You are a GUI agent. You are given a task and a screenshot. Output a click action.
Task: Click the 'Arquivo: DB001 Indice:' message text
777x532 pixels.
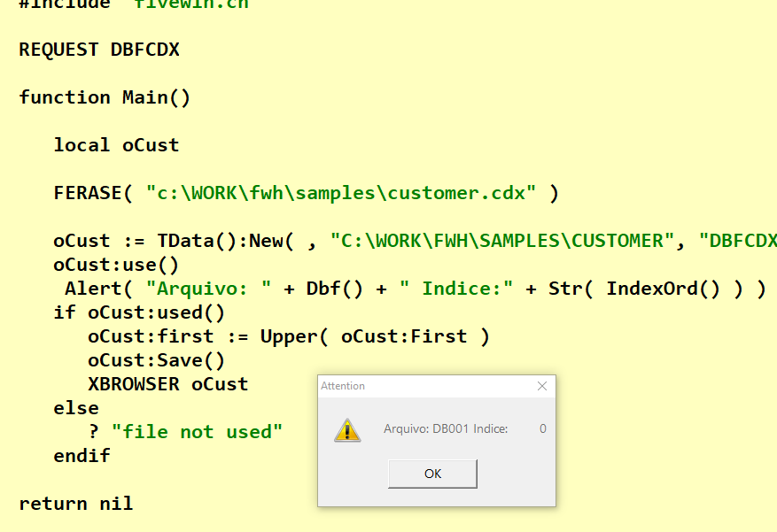pyautogui.click(x=446, y=428)
